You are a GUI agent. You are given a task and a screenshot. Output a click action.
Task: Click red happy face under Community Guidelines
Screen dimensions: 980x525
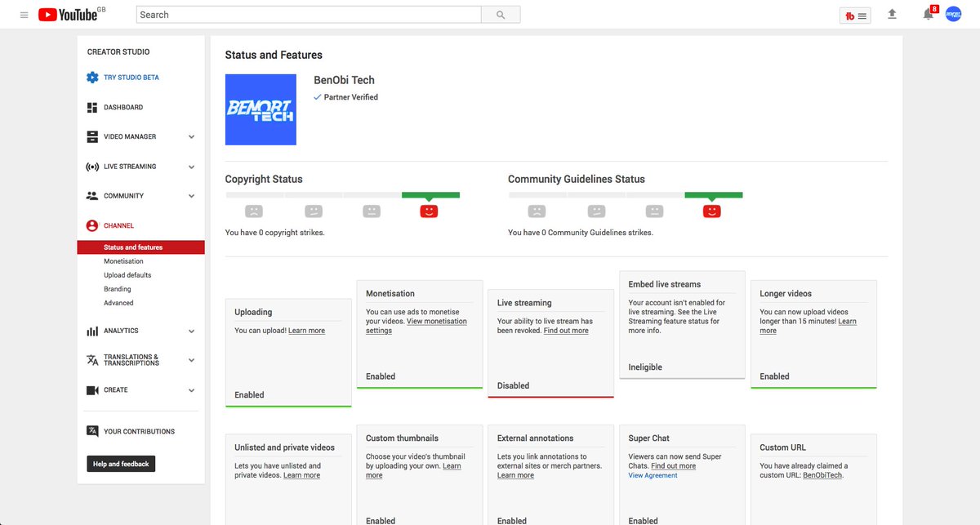(712, 211)
